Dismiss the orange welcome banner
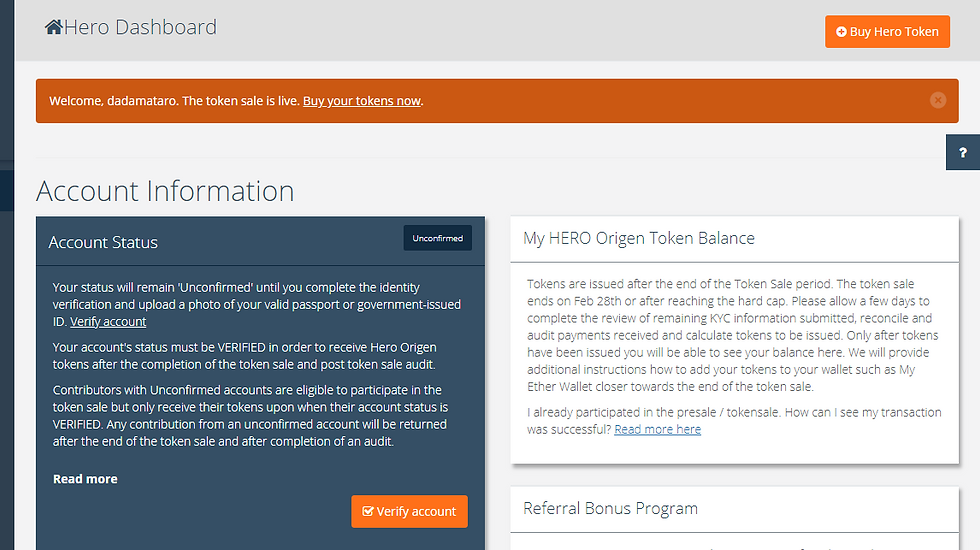 pyautogui.click(x=938, y=100)
